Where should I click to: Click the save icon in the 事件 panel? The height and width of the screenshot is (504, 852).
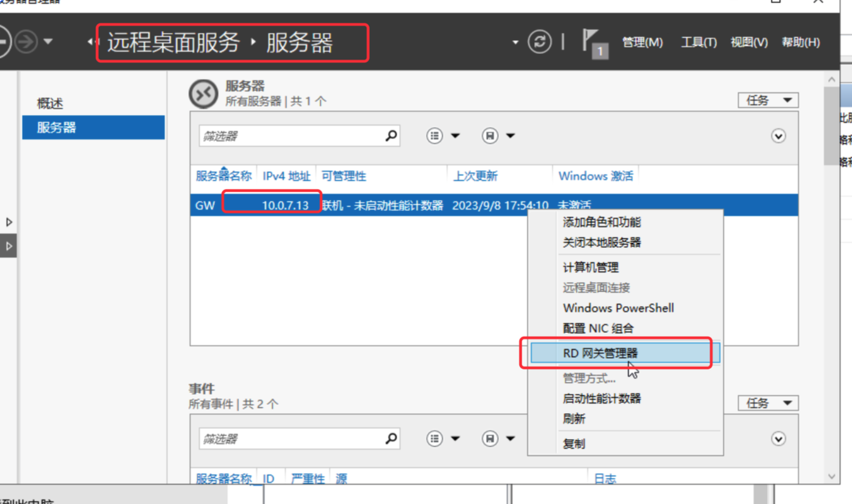(489, 438)
